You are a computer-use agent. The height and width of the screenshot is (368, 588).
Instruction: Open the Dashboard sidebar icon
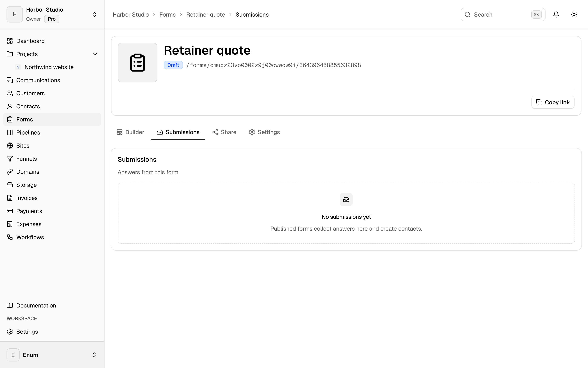(10, 41)
